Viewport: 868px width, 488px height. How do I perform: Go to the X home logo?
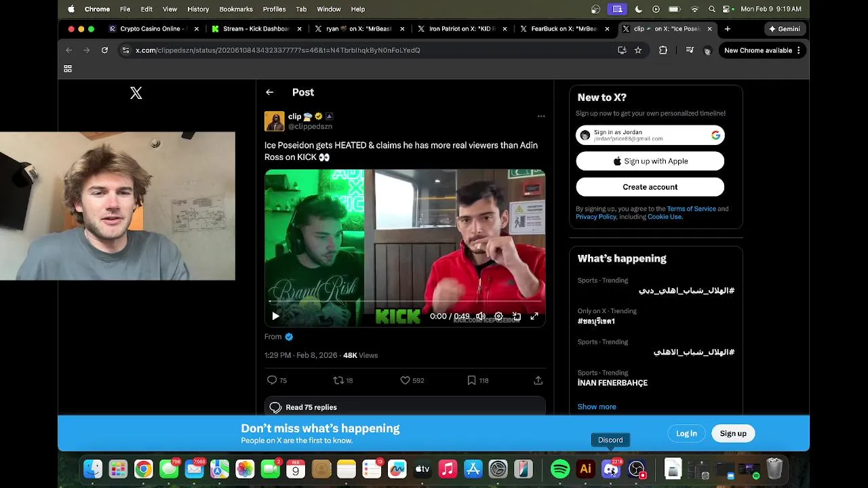[x=136, y=94]
